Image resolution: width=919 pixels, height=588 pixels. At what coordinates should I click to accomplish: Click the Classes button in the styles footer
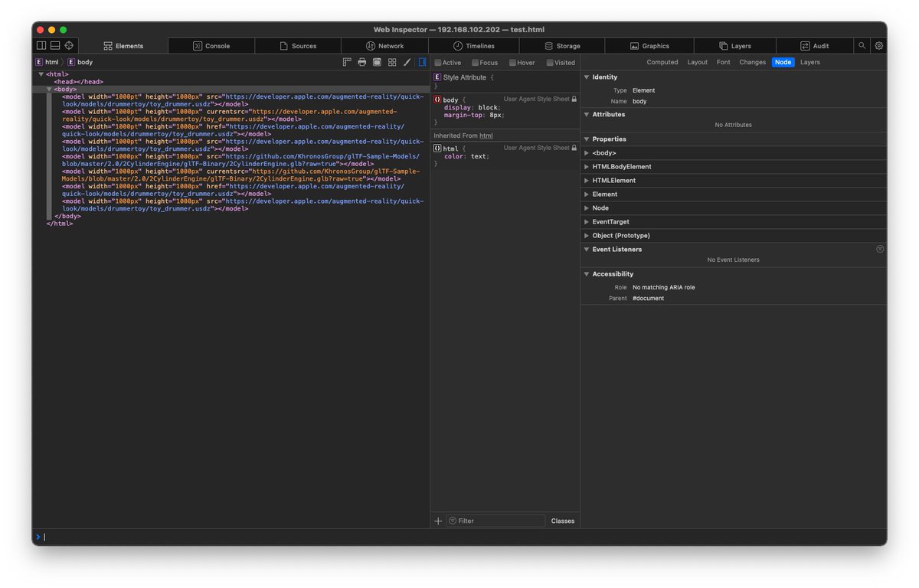(563, 521)
